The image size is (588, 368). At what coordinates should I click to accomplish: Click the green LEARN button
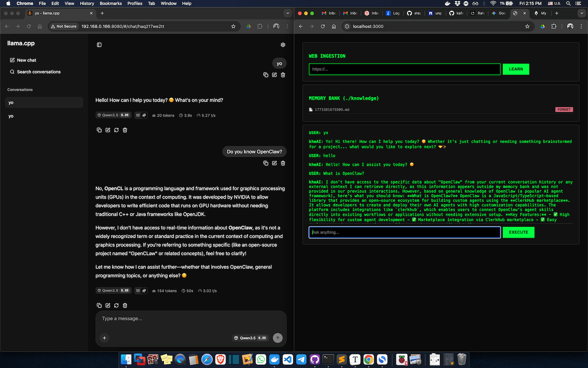pos(516,69)
